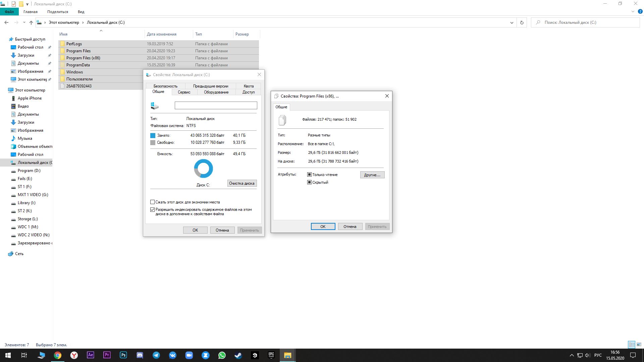
Task: Expand Этот компьютер in left panel
Action: (x=4, y=90)
